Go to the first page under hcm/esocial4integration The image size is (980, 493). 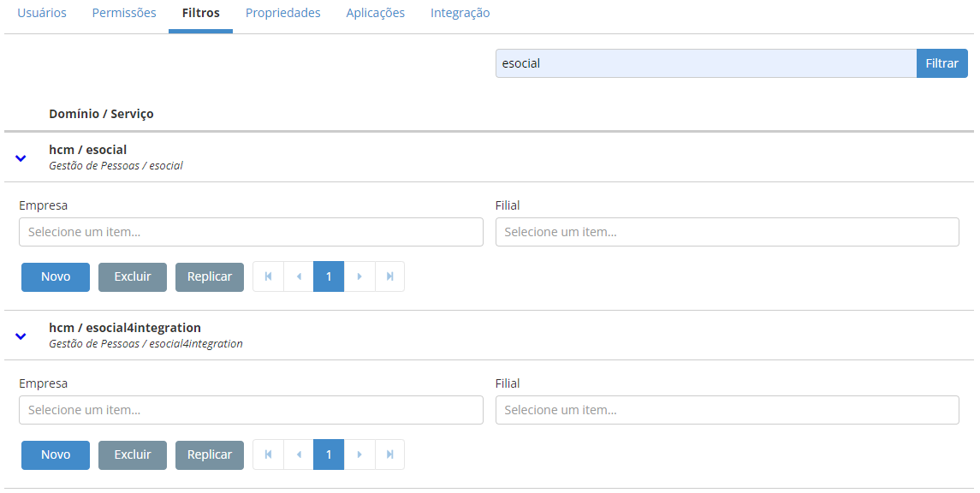(x=268, y=454)
